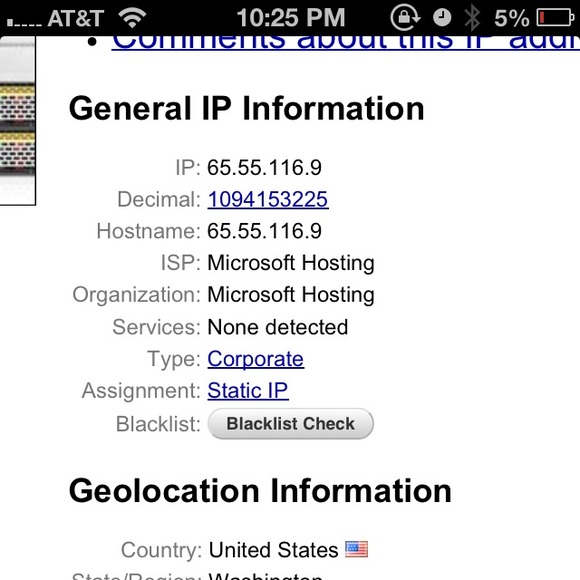Tap the alarm clock status icon
The height and width of the screenshot is (580, 580).
[442, 18]
